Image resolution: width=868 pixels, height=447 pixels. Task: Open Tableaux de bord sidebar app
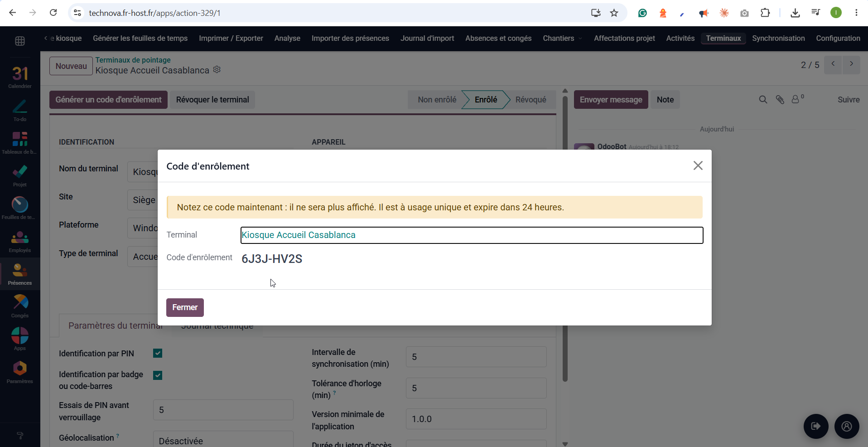point(20,143)
